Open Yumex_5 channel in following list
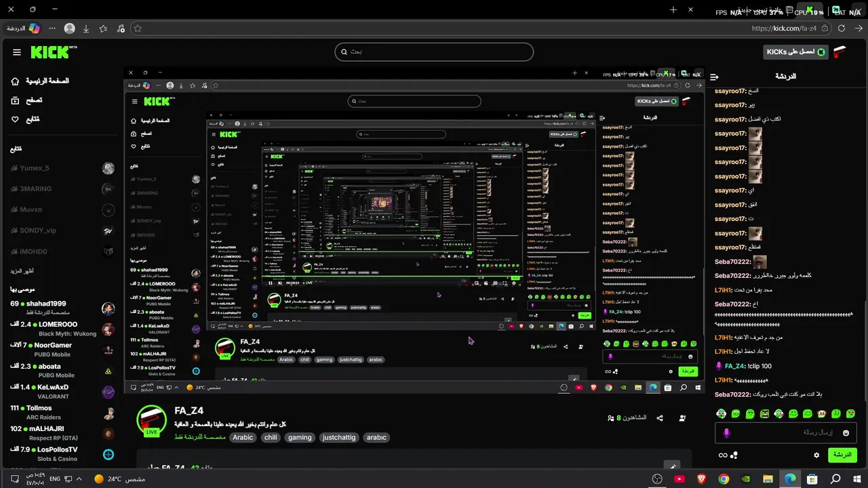This screenshot has width=868, height=488. (62, 168)
